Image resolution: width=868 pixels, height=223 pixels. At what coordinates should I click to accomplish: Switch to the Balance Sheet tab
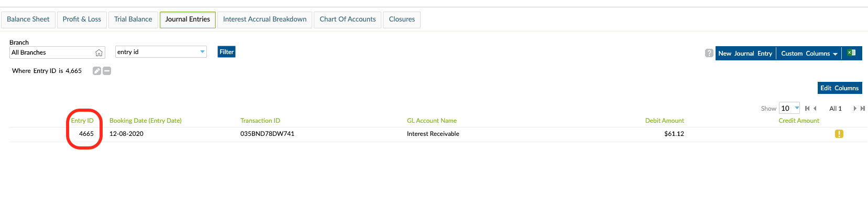point(28,19)
